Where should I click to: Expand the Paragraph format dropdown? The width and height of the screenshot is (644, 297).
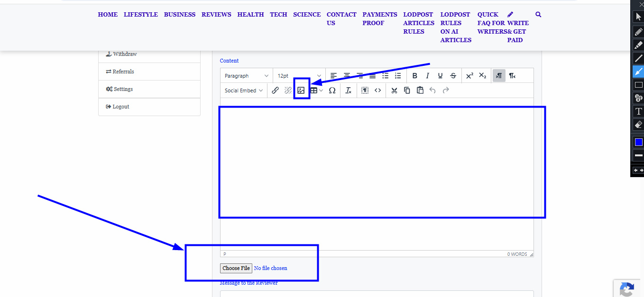click(x=247, y=76)
